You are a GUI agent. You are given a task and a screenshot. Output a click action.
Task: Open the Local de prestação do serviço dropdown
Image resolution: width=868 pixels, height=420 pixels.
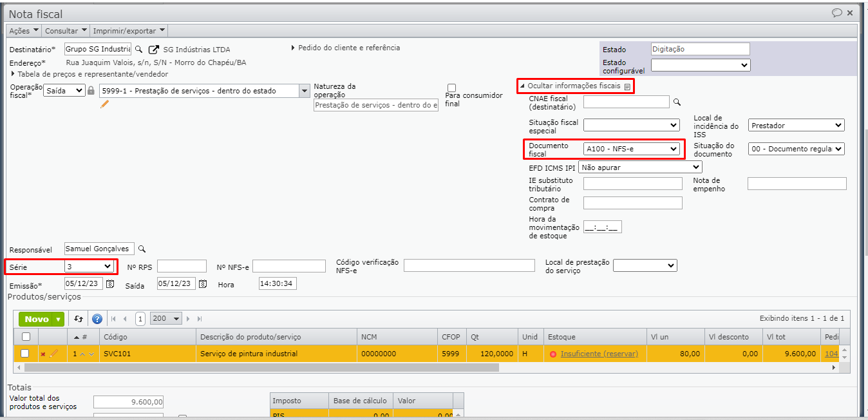tap(645, 265)
